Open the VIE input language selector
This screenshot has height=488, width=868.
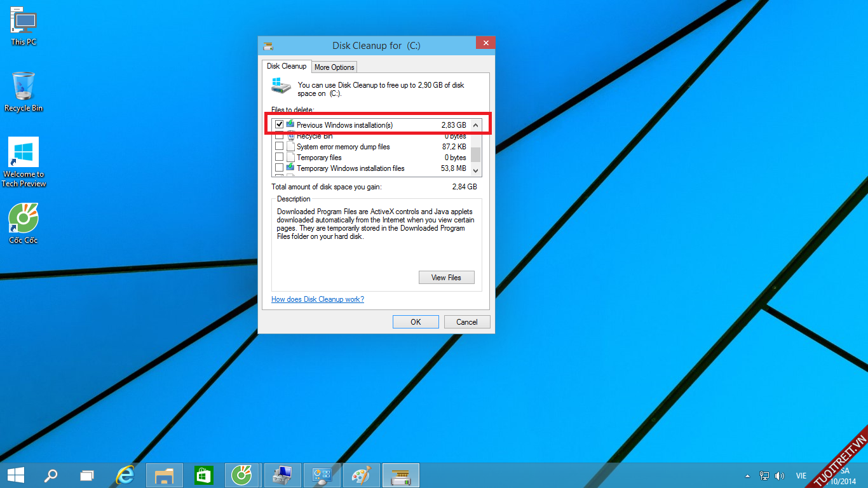tap(801, 475)
